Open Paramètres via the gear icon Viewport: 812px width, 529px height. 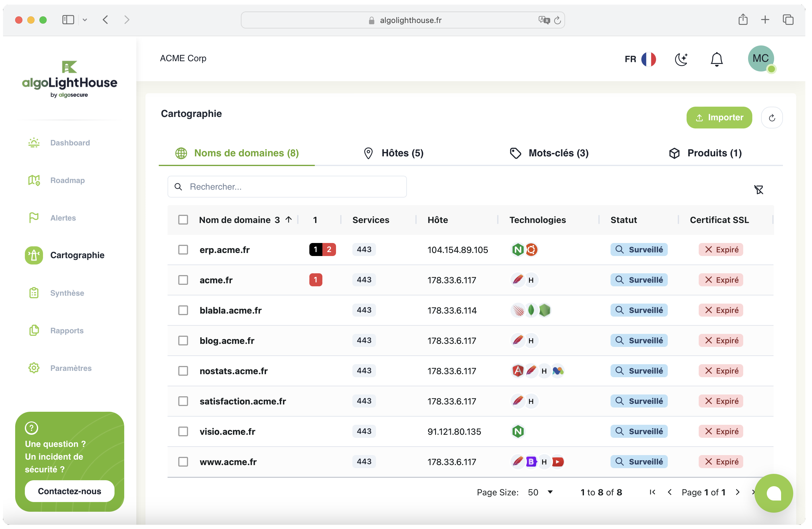tap(34, 368)
